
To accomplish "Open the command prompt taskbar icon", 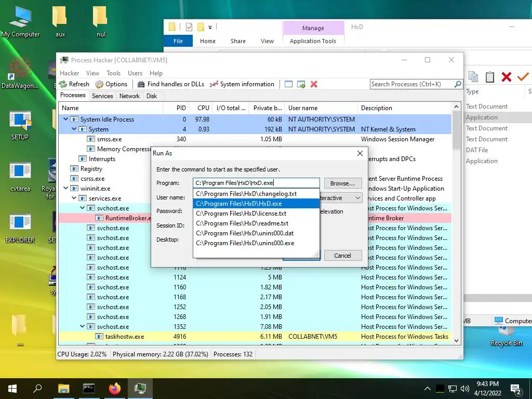I will (89, 389).
